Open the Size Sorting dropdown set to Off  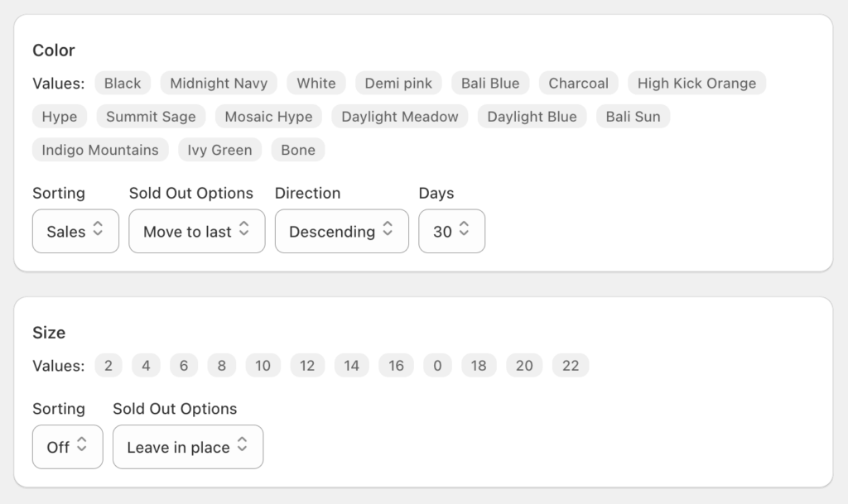(67, 447)
